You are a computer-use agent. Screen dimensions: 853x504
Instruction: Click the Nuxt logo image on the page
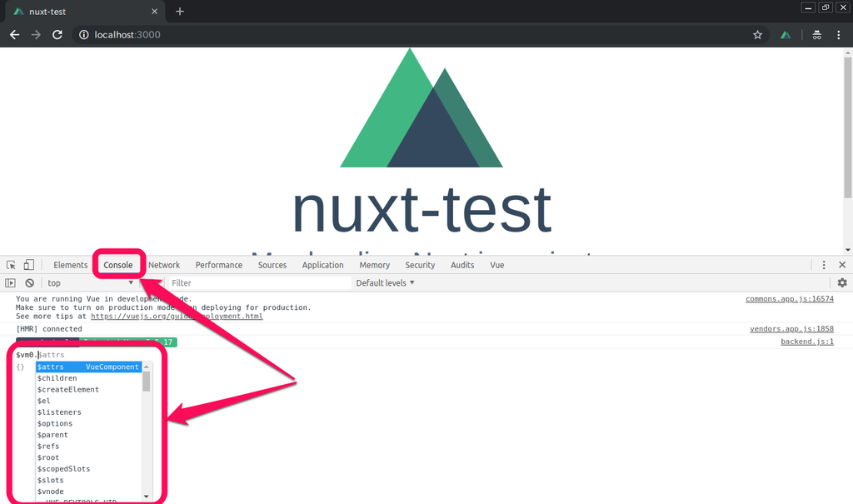point(421,107)
